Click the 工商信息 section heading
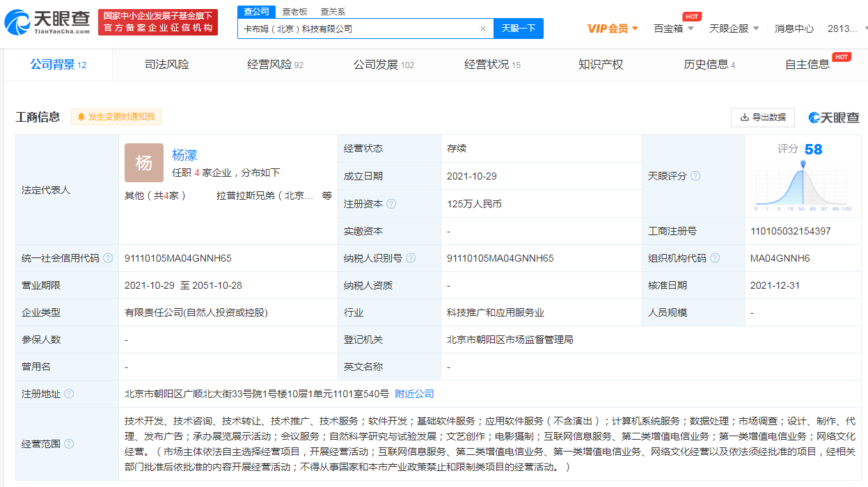This screenshot has height=487, width=868. tap(38, 117)
